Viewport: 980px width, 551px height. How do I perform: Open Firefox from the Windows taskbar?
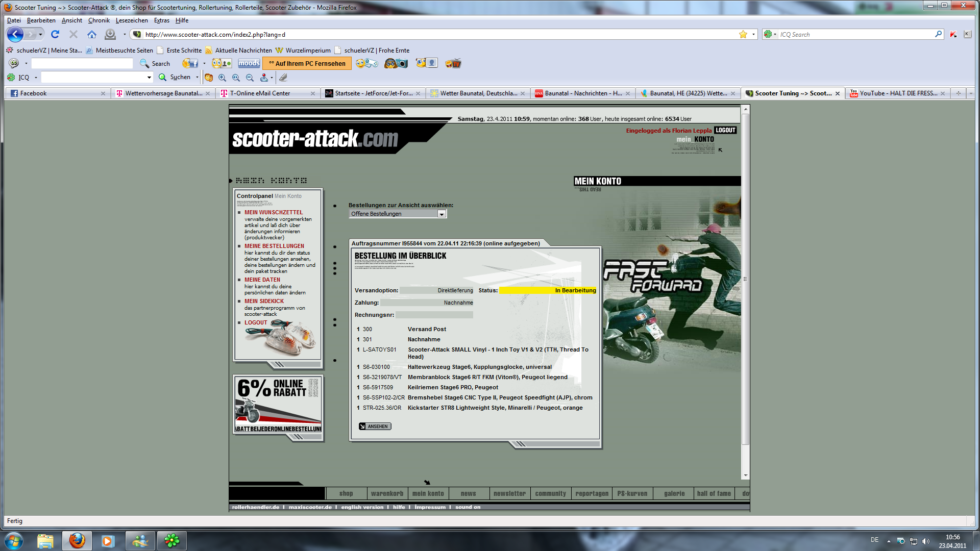pyautogui.click(x=77, y=540)
